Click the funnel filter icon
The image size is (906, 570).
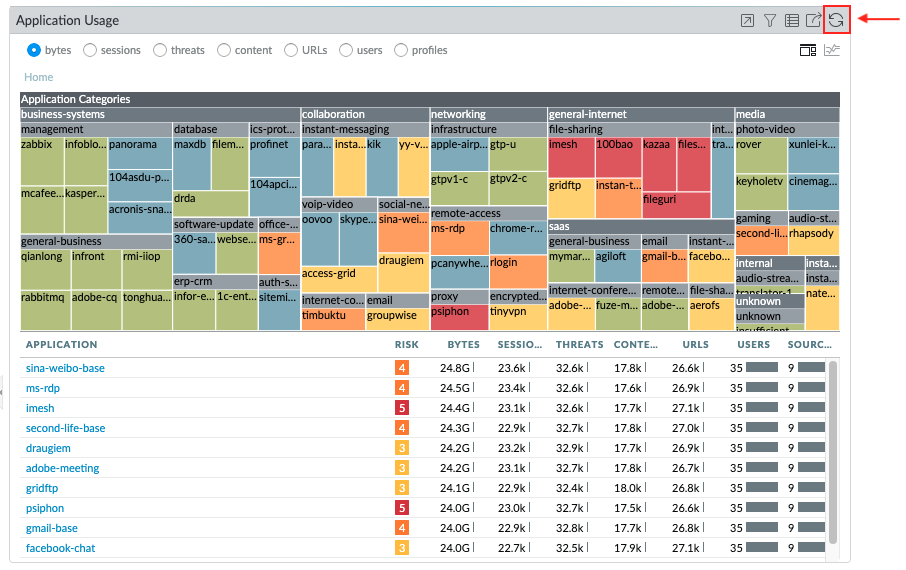pos(770,20)
